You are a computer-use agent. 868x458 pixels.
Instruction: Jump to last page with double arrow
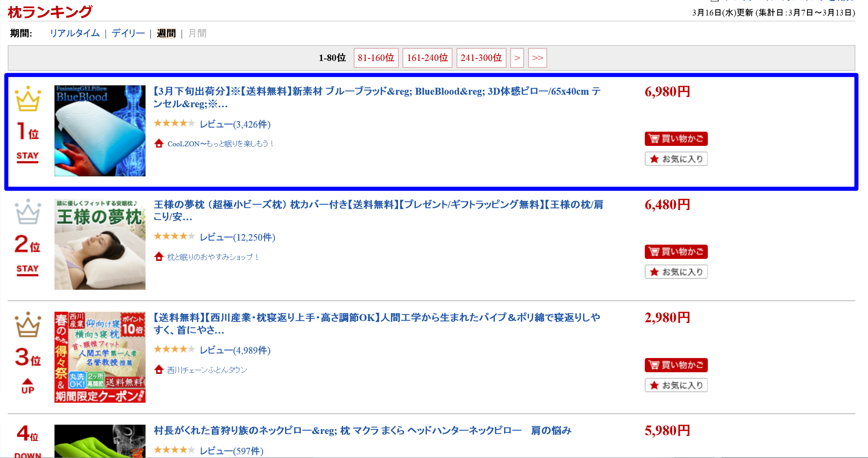pyautogui.click(x=537, y=58)
